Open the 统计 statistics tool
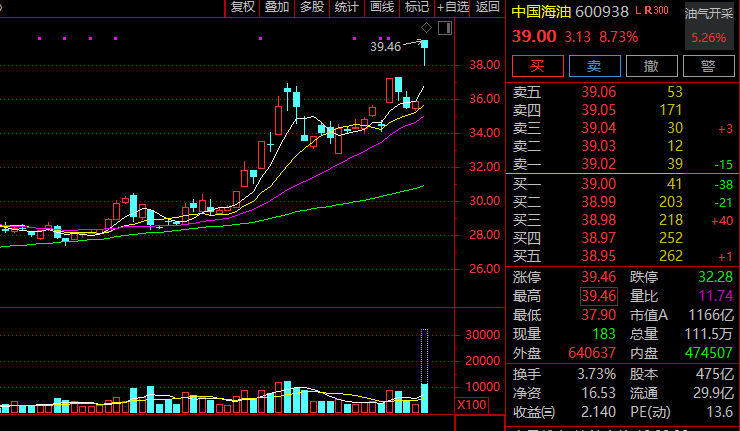Viewport: 740px width, 431px height. (x=347, y=8)
